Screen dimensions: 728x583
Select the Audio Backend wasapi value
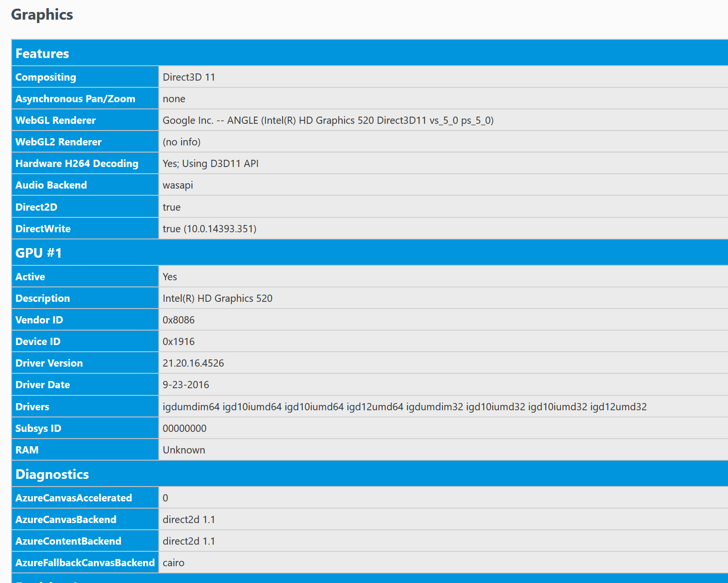178,185
